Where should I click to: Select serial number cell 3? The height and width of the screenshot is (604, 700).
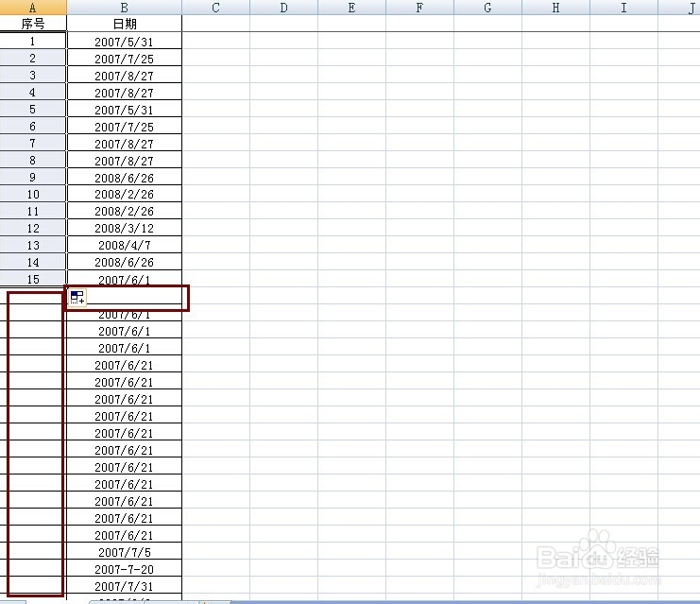click(x=33, y=75)
